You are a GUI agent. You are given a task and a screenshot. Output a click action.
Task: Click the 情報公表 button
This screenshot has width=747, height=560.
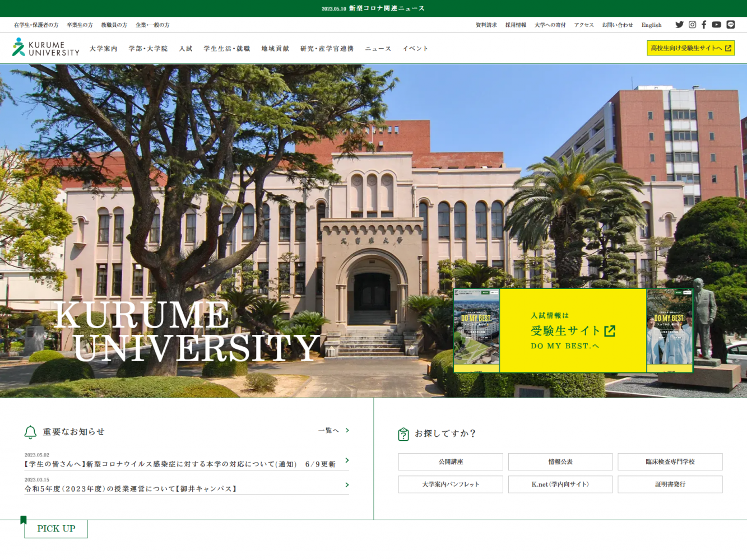[560, 462]
